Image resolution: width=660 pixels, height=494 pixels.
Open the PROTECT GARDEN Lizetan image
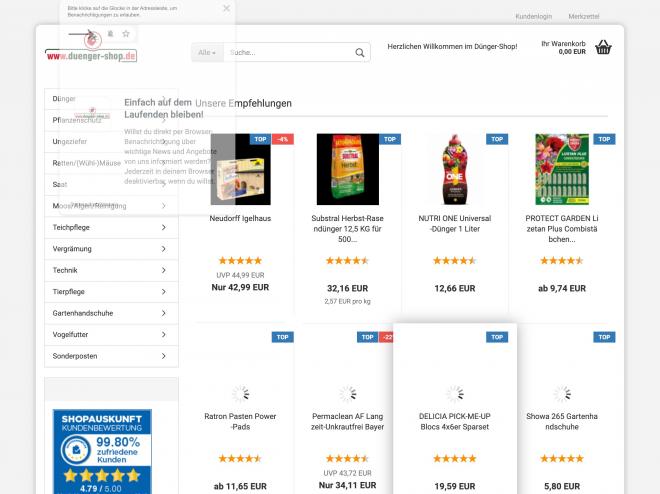coord(562,169)
